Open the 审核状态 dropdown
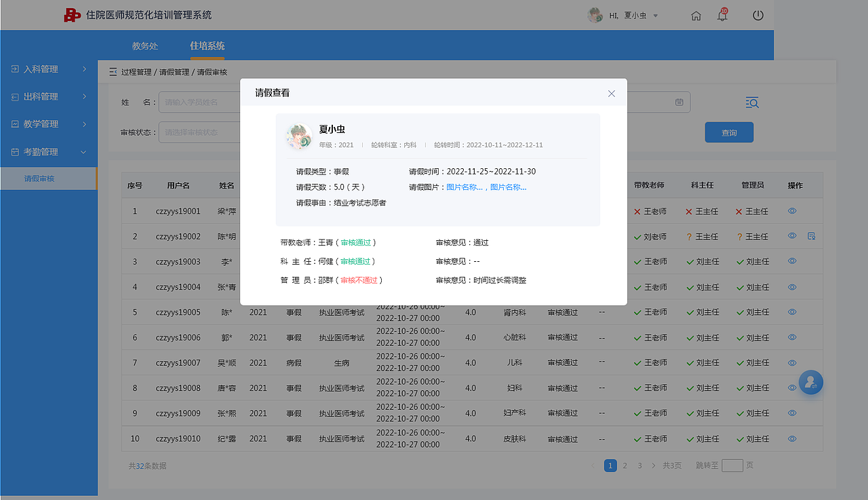Screen dimensions: 868x500 [200, 132]
